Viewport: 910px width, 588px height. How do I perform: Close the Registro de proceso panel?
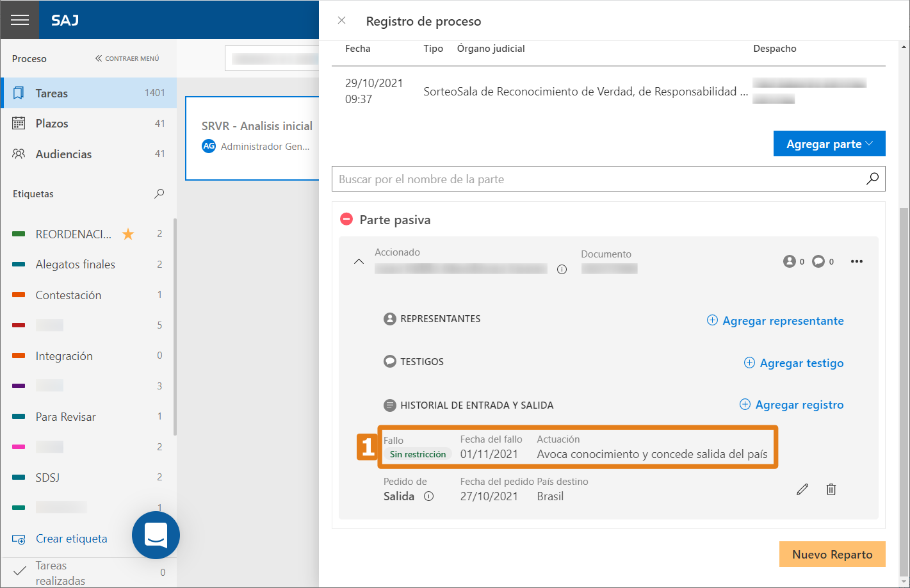point(342,20)
